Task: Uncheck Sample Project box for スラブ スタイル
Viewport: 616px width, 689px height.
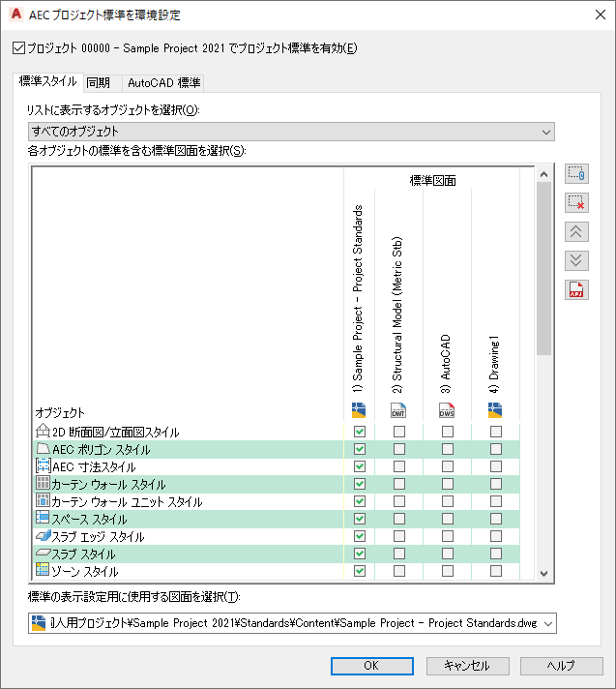Action: 360,554
